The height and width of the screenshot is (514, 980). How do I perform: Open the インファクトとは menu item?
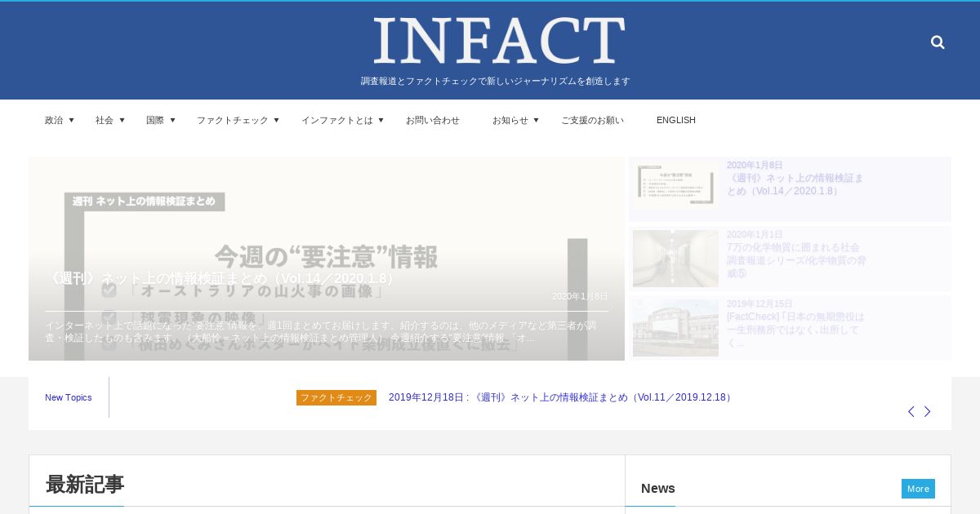tap(337, 120)
